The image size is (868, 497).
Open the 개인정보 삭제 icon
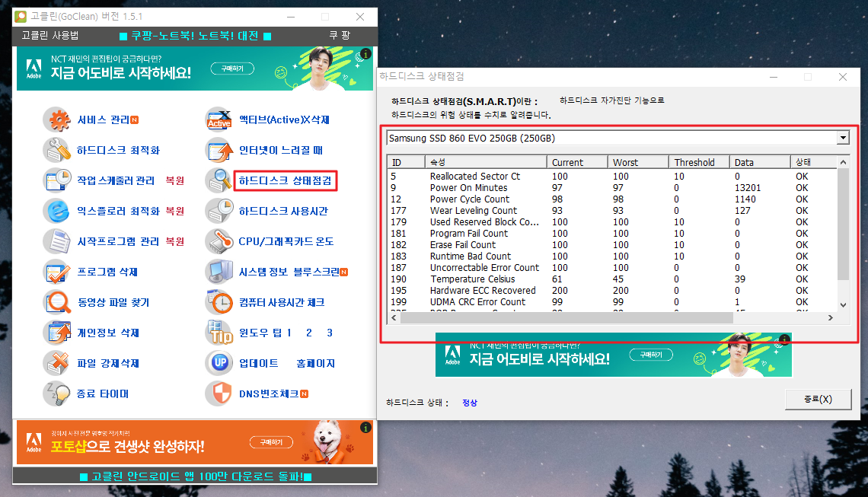point(57,333)
